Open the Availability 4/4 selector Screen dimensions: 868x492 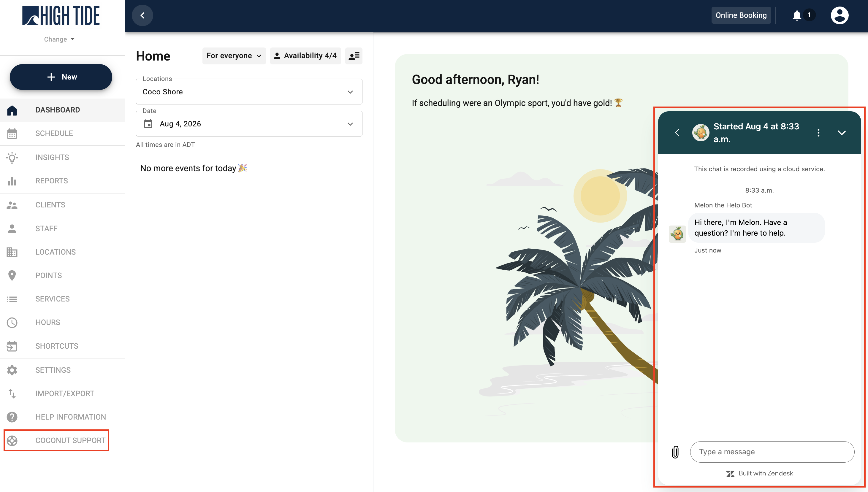pos(305,56)
